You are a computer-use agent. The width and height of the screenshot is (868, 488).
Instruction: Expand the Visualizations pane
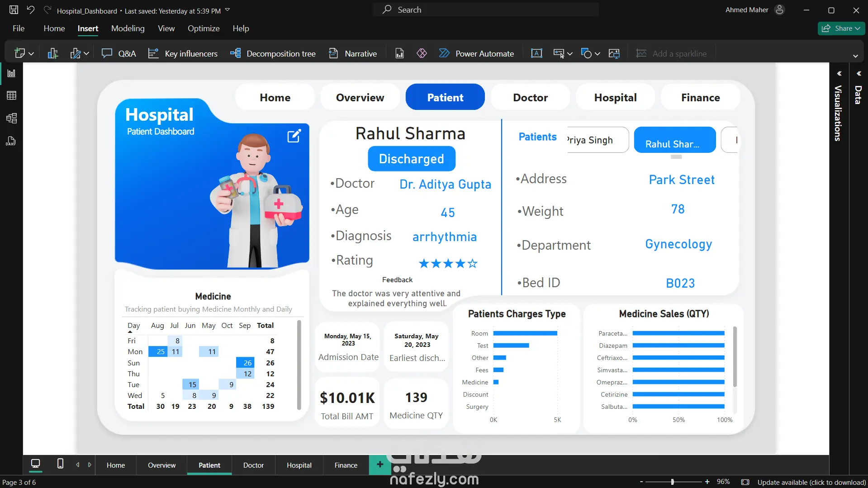click(839, 73)
